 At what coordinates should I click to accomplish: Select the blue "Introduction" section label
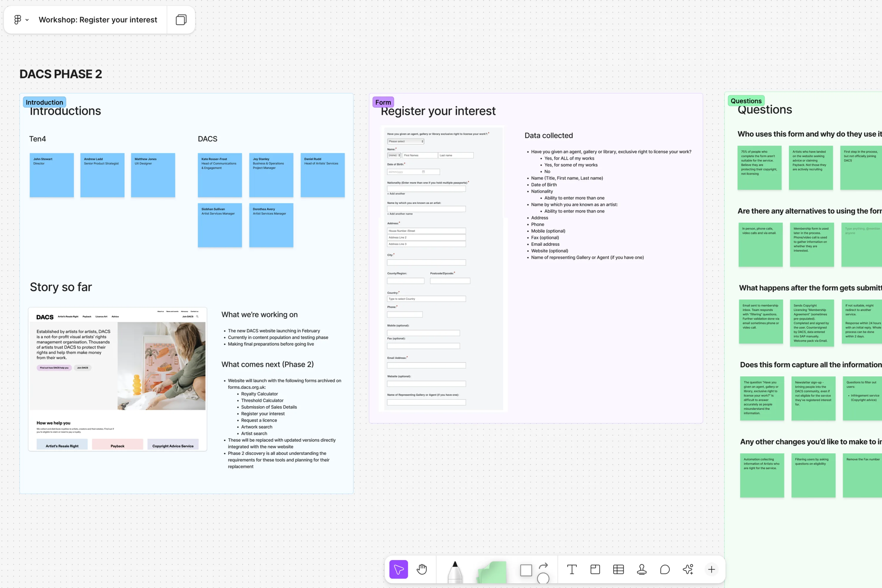click(44, 102)
